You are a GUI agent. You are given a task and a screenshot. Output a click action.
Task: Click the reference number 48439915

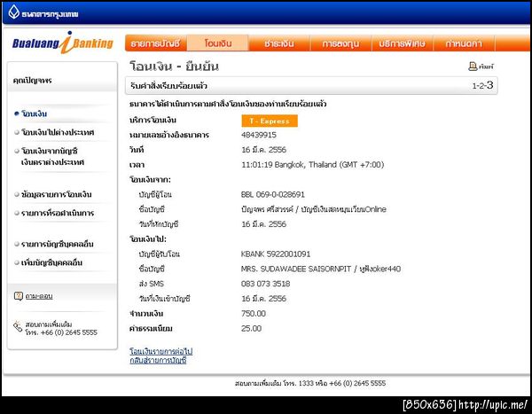[x=259, y=135]
